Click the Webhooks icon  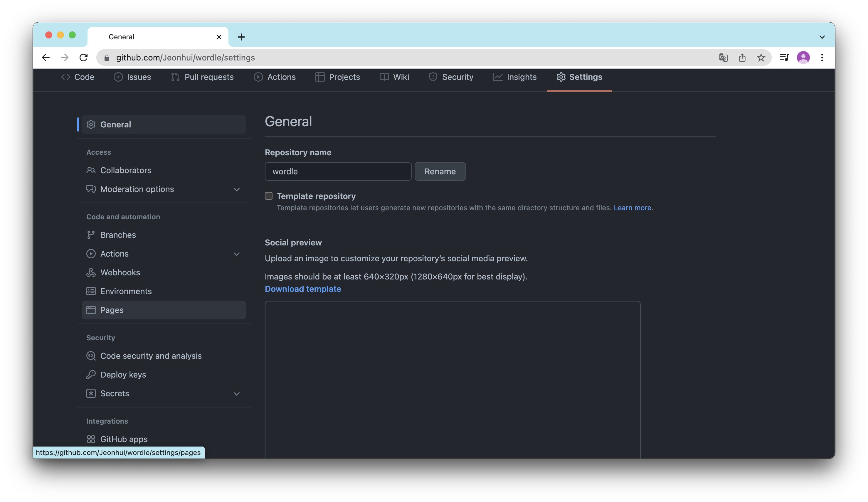pyautogui.click(x=91, y=272)
